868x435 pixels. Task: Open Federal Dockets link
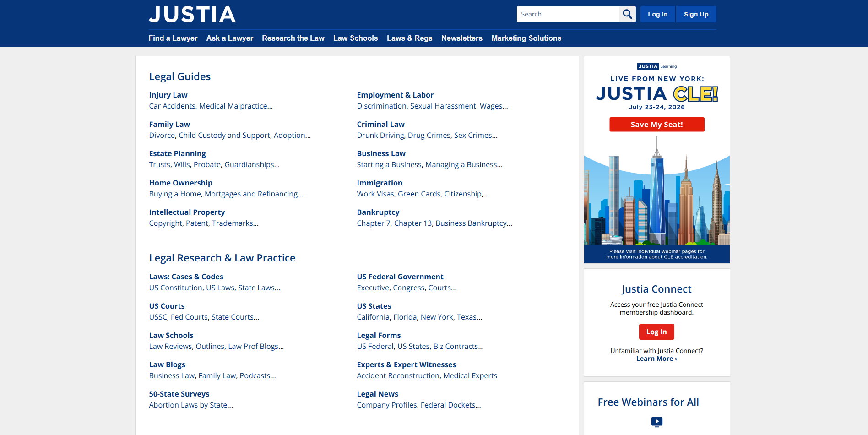tap(448, 405)
